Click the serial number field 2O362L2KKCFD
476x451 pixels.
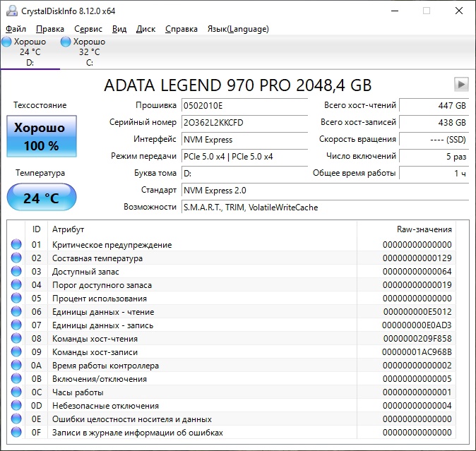tap(244, 123)
